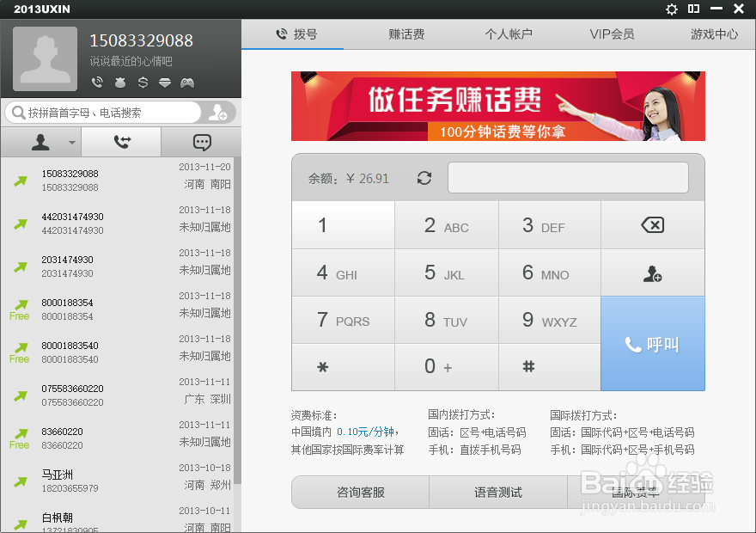
Task: Click the dollar sign icon under profile
Action: [143, 83]
